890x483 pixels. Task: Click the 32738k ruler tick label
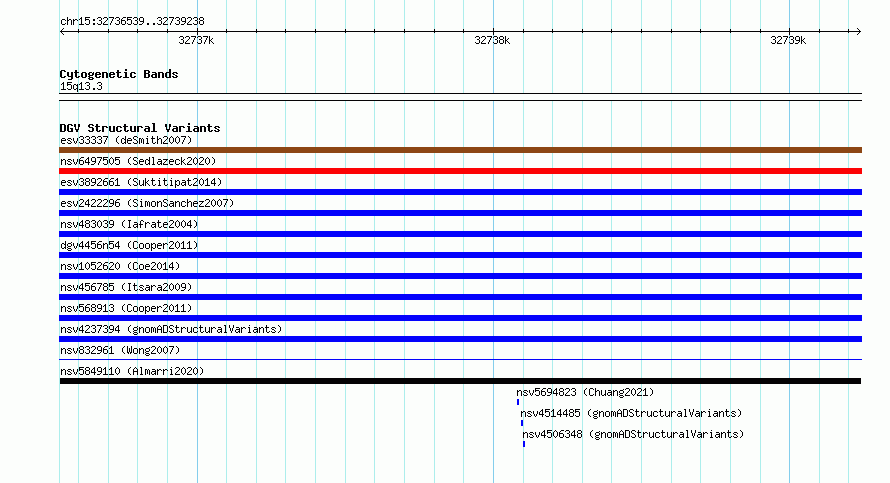click(x=492, y=40)
